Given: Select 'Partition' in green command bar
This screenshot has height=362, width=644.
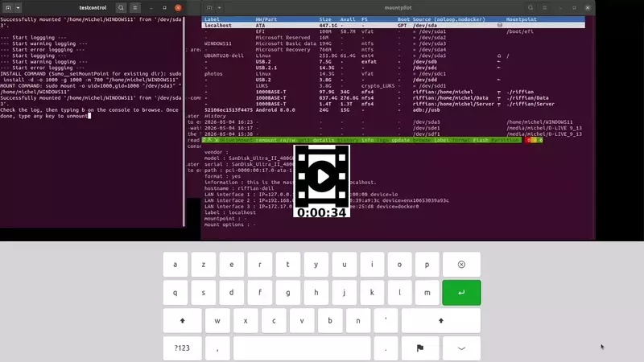Looking at the screenshot, I should pyautogui.click(x=505, y=140).
